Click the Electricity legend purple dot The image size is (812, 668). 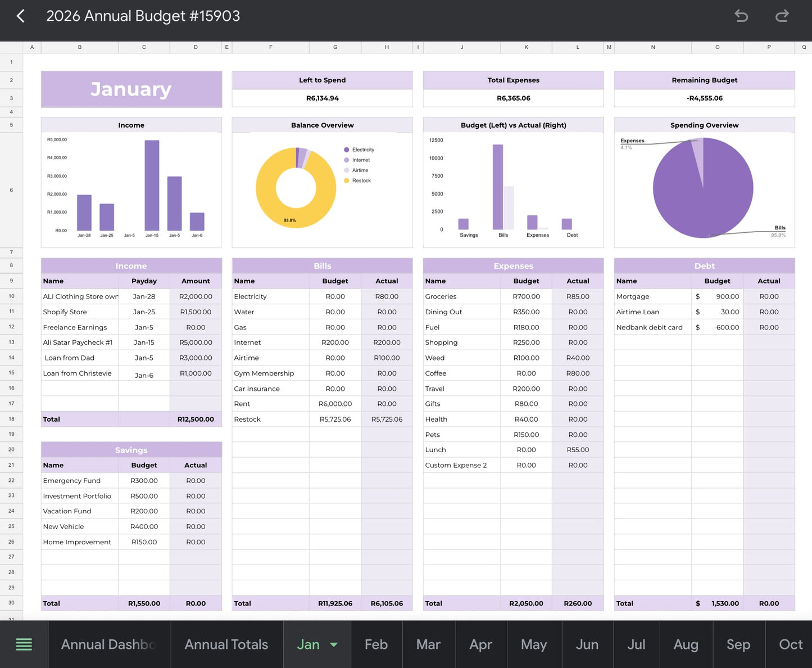click(347, 150)
